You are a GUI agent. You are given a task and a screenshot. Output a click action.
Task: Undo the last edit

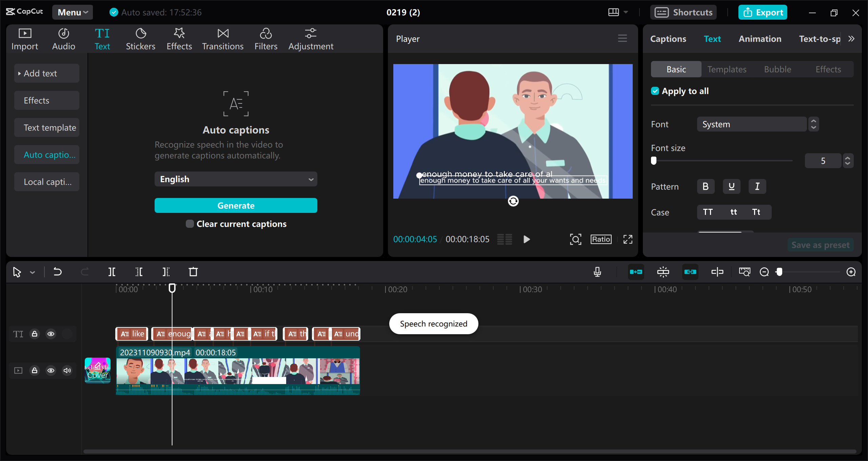click(58, 272)
